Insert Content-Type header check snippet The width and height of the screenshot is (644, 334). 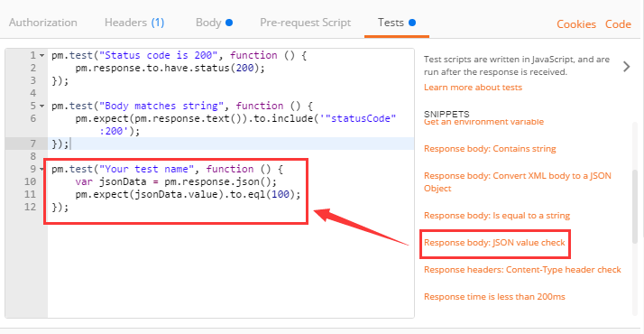[x=522, y=270]
